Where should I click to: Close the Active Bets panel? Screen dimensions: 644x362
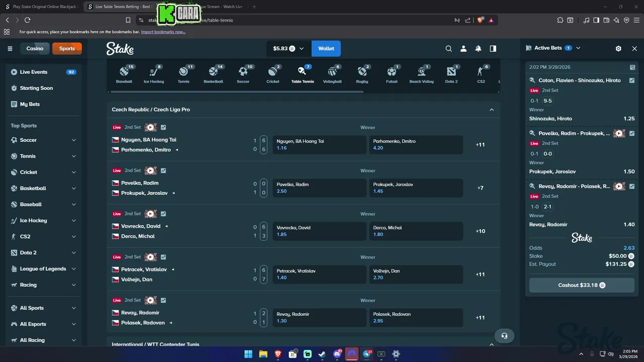(x=634, y=48)
